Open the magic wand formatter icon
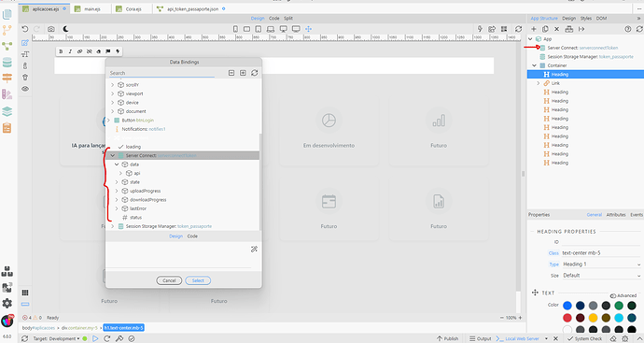The height and width of the screenshot is (343, 644). 254,250
